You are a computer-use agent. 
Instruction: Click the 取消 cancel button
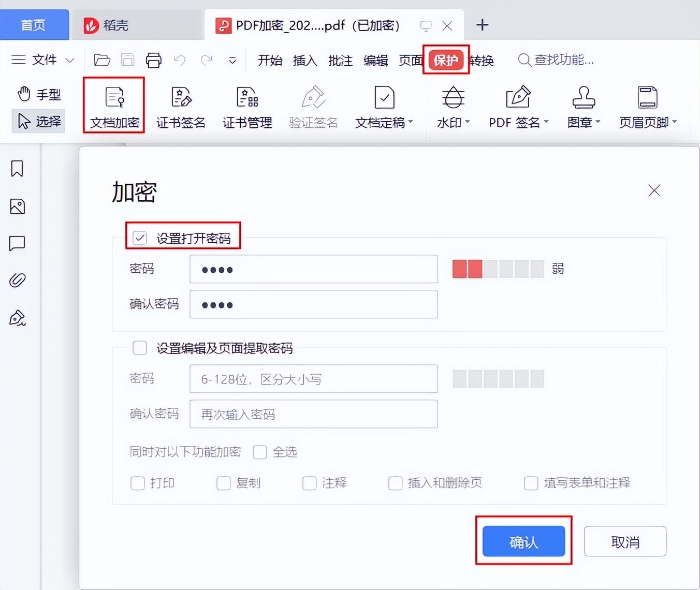point(625,541)
